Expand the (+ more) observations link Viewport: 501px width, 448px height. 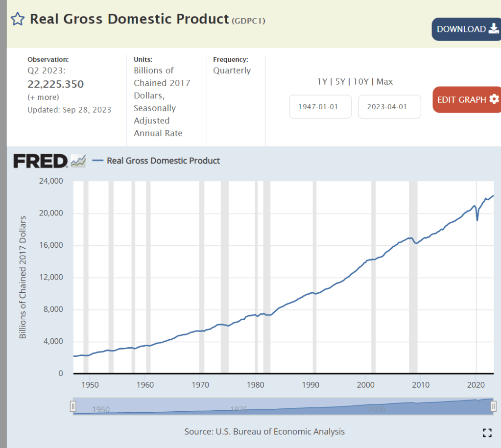pyautogui.click(x=43, y=97)
